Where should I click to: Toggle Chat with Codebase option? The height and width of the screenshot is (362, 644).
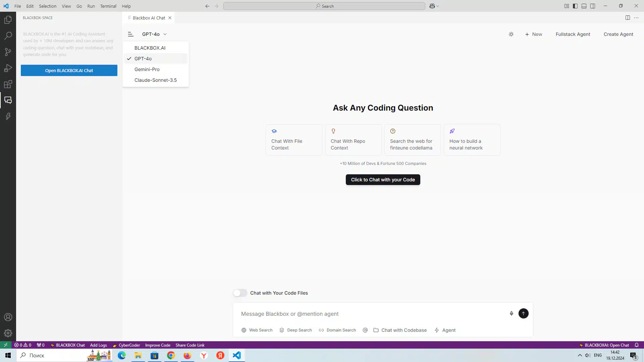pyautogui.click(x=400, y=330)
